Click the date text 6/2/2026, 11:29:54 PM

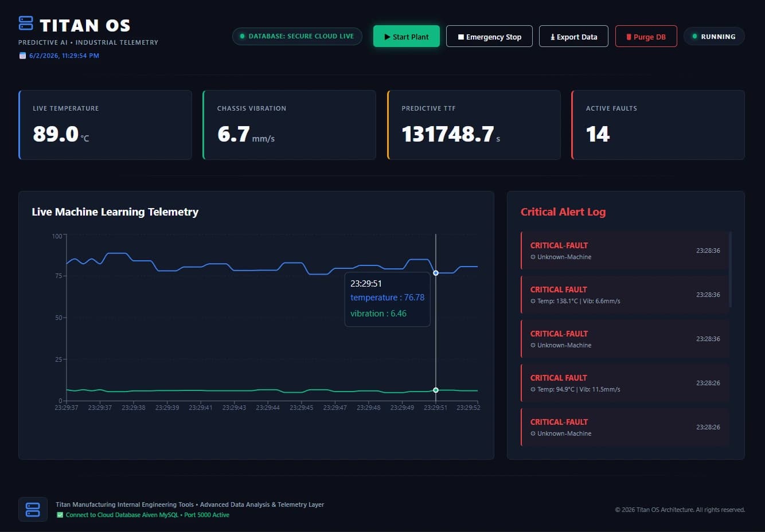pyautogui.click(x=64, y=56)
